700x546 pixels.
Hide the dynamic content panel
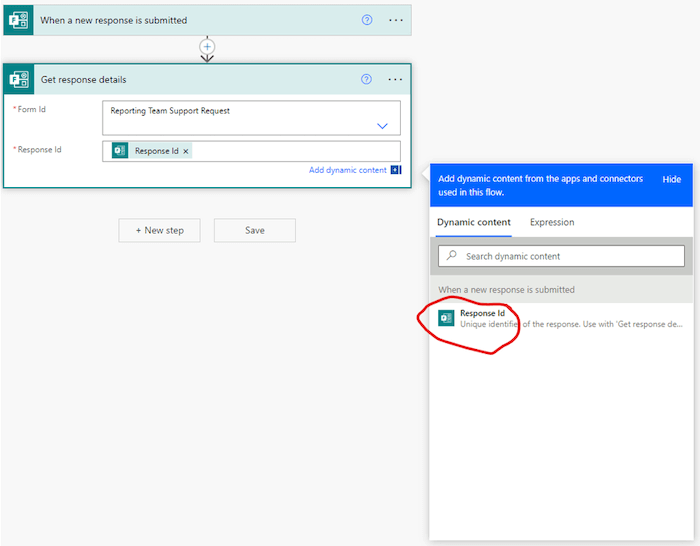671,179
